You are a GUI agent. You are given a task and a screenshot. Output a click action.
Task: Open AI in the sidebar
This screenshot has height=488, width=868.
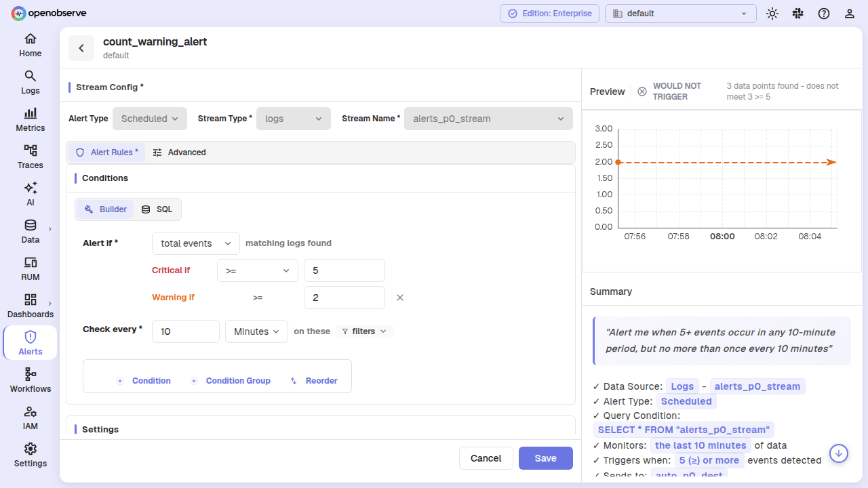pos(30,195)
